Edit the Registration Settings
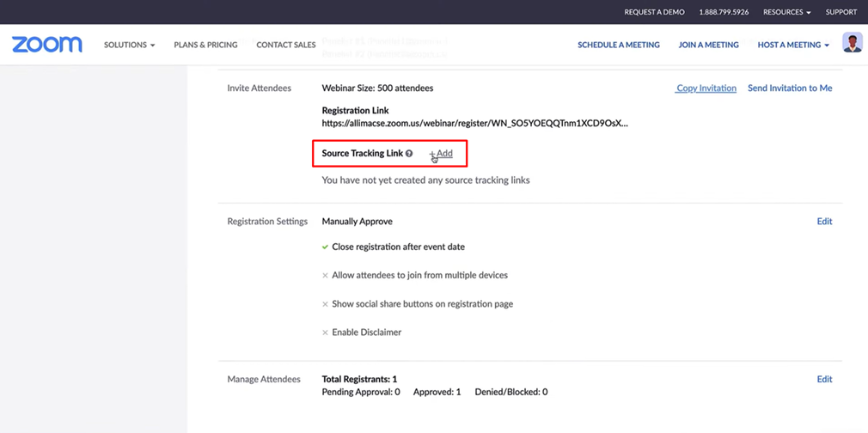Viewport: 868px width, 433px height. pos(823,222)
